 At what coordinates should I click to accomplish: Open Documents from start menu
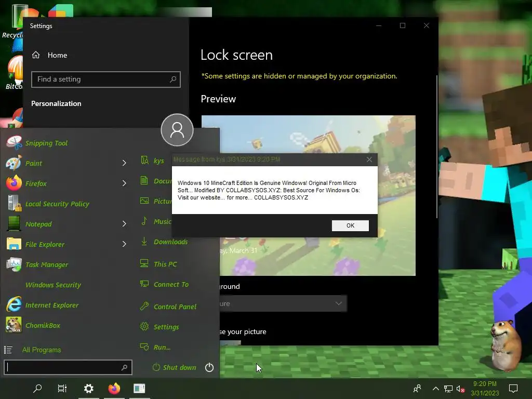(156, 181)
